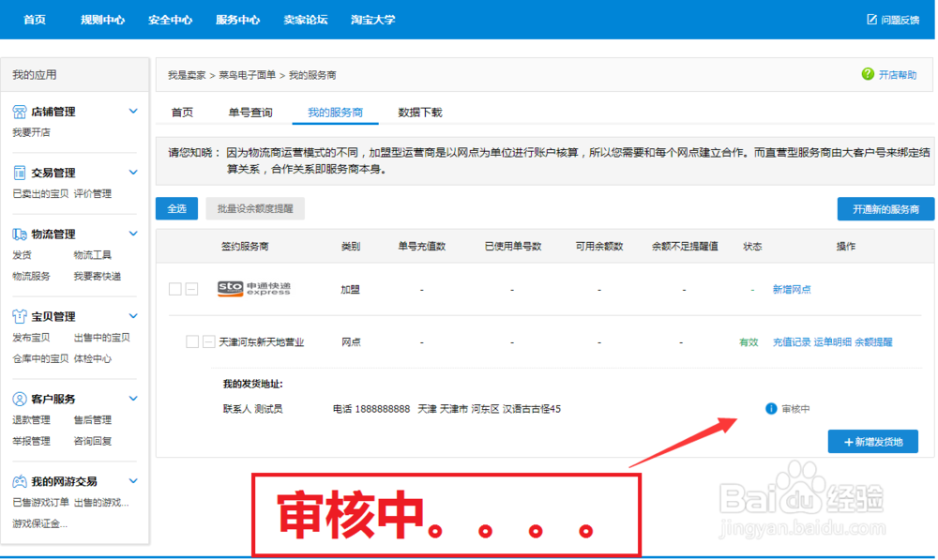Open 淘宝大学 in the top navigation
The width and height of the screenshot is (938, 560).
[x=372, y=20]
